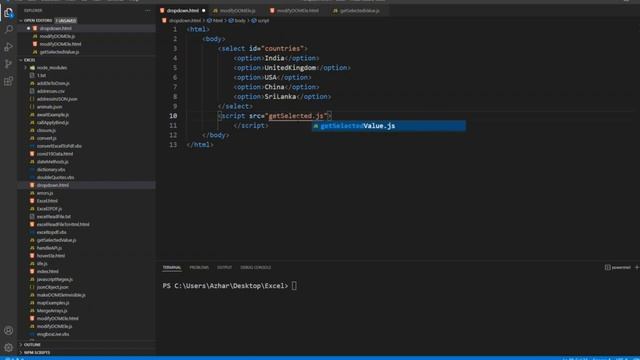Switch to the getSelectedValue.js editor tab

360,11
